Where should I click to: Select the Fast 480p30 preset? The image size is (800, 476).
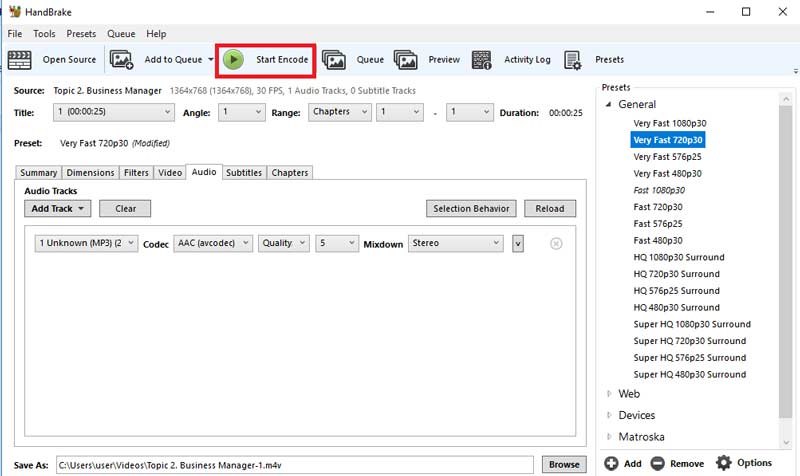point(658,240)
